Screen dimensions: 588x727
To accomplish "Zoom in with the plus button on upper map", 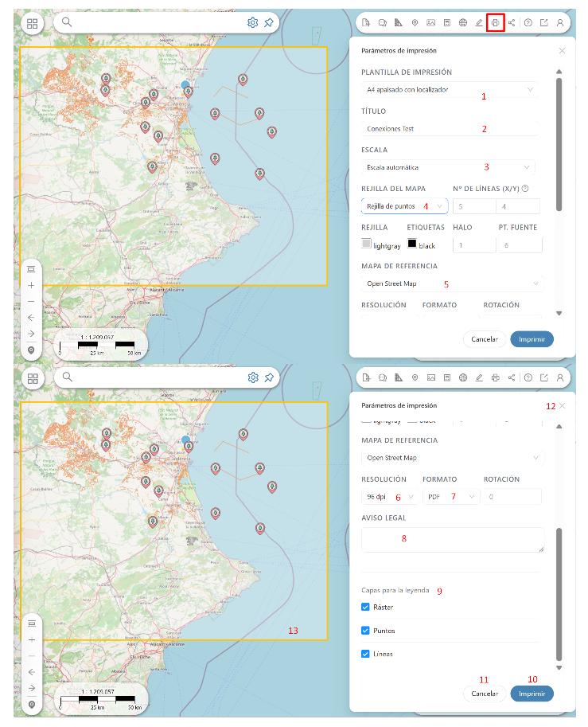I will point(31,285).
